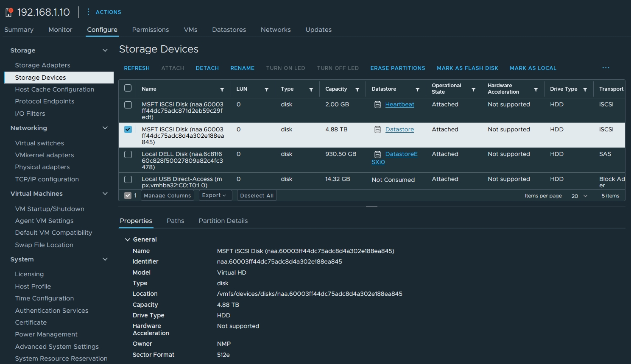Click the Refresh button
The width and height of the screenshot is (631, 364).
coord(137,68)
